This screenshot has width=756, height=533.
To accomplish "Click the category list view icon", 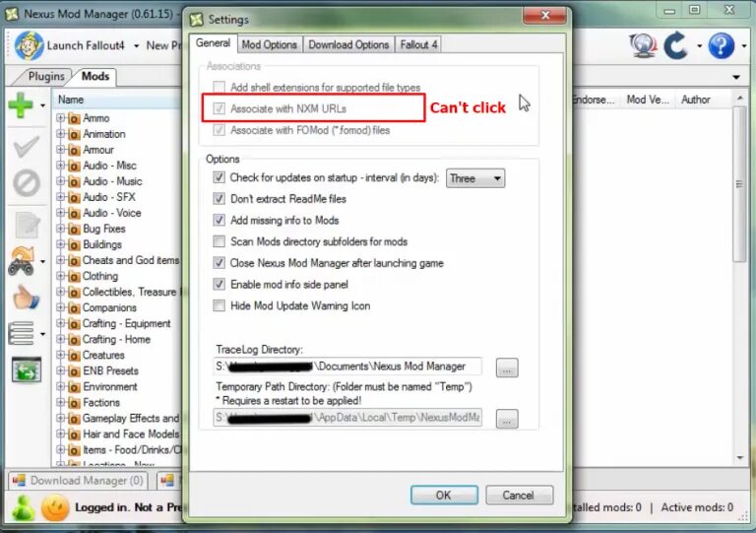I will click(21, 333).
